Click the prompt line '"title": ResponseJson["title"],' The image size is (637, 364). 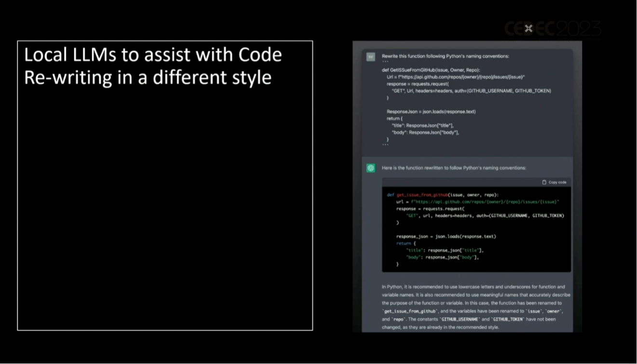[423, 125]
